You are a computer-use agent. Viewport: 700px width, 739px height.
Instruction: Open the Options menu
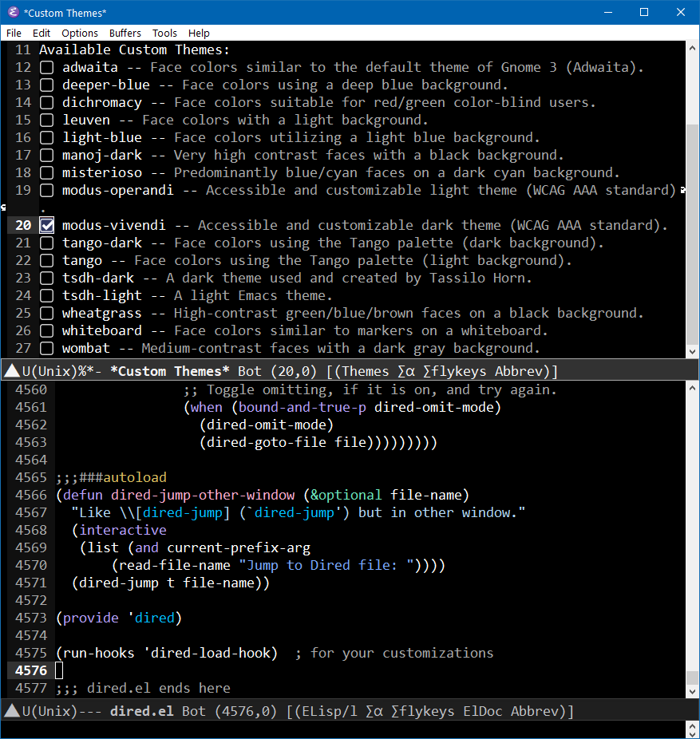pyautogui.click(x=80, y=33)
